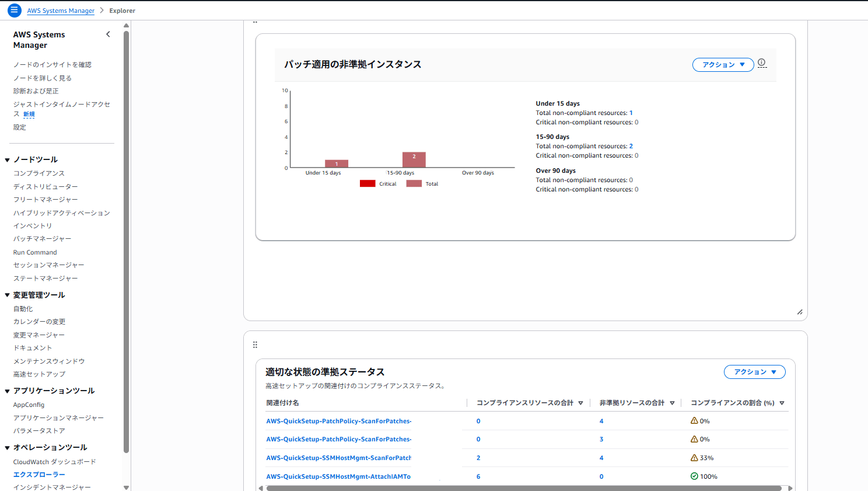Collapse the ノードツール section
Image resolution: width=868 pixels, height=491 pixels.
coord(7,160)
